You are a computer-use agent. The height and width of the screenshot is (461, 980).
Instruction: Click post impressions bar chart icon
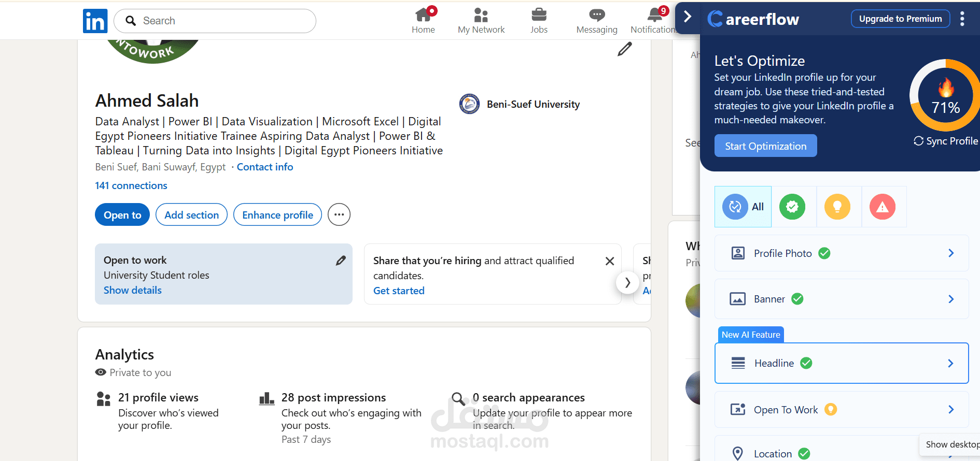267,398
